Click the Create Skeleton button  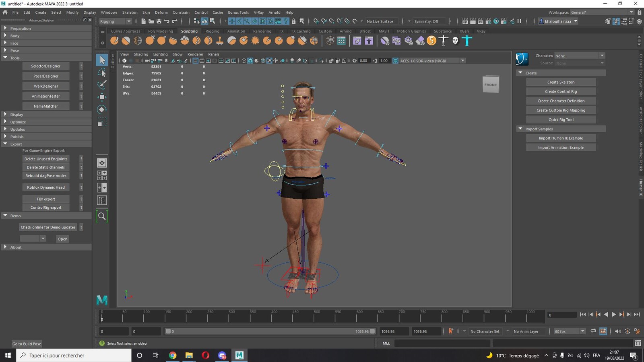(x=561, y=82)
